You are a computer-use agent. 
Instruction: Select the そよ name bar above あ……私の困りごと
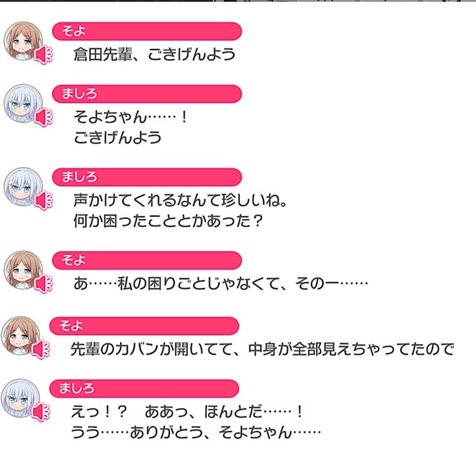(x=147, y=260)
